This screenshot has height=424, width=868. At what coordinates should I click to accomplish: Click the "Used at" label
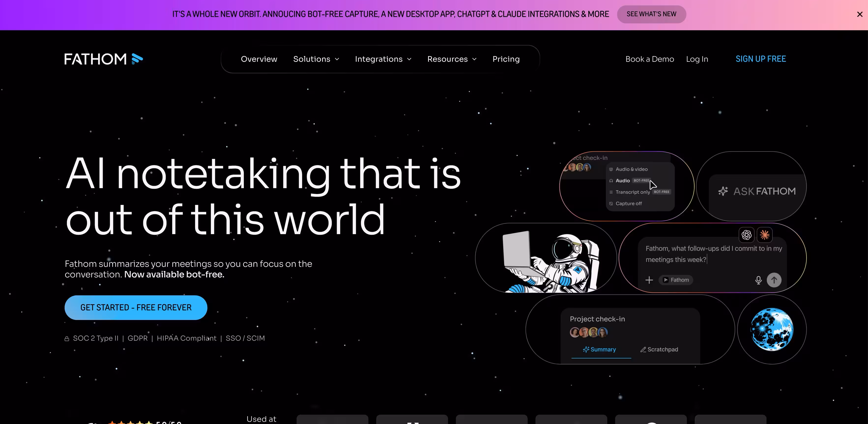261,419
